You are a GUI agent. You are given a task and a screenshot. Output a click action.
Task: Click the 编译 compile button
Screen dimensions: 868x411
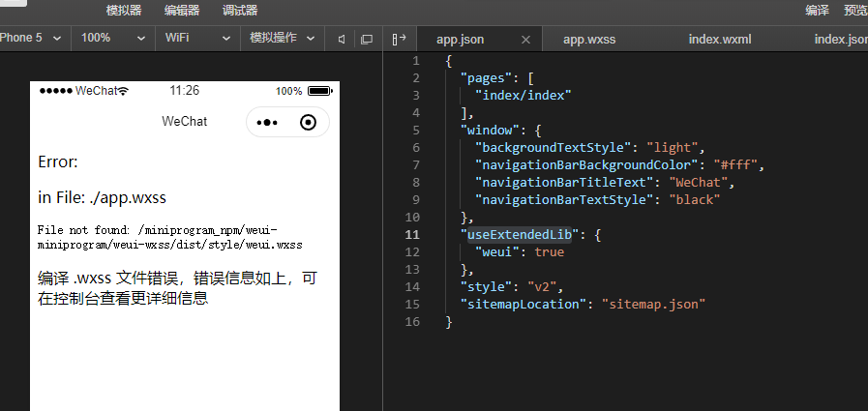click(817, 11)
